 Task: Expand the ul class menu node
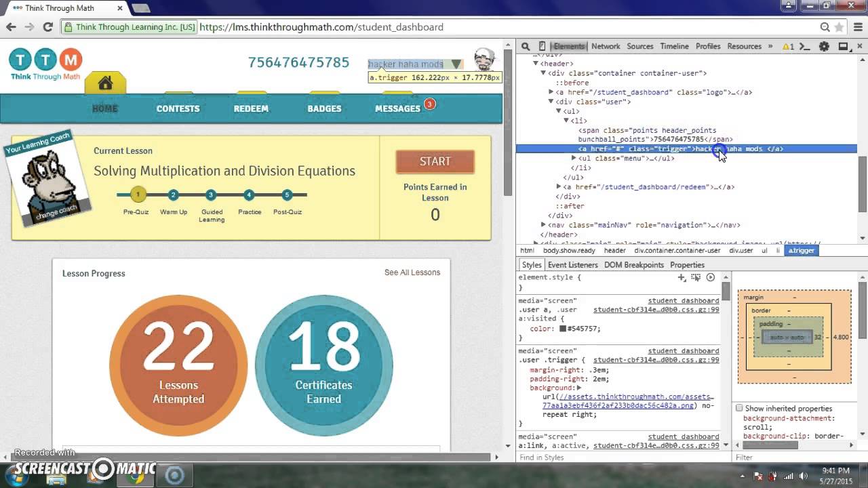574,159
